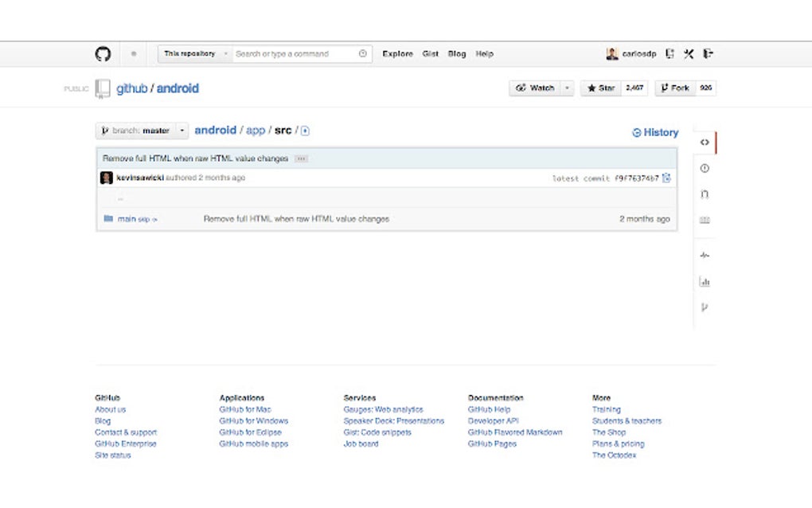This screenshot has height=508, width=812.
Task: Open the Graphs section from the sidebar
Action: coord(704,281)
